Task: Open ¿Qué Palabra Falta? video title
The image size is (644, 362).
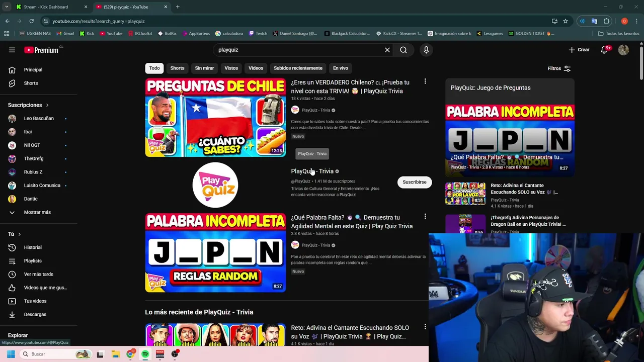Action: (x=352, y=222)
